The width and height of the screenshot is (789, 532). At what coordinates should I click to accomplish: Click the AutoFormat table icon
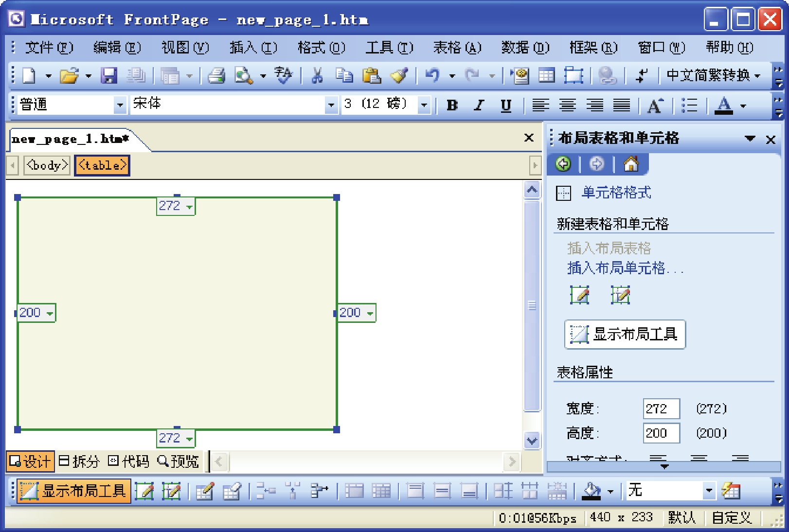(x=731, y=492)
